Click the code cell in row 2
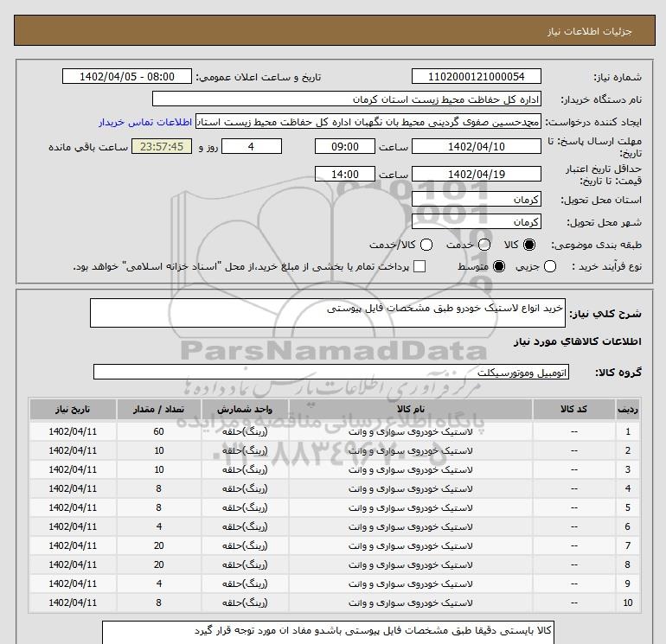This screenshot has width=666, height=644. click(573, 451)
